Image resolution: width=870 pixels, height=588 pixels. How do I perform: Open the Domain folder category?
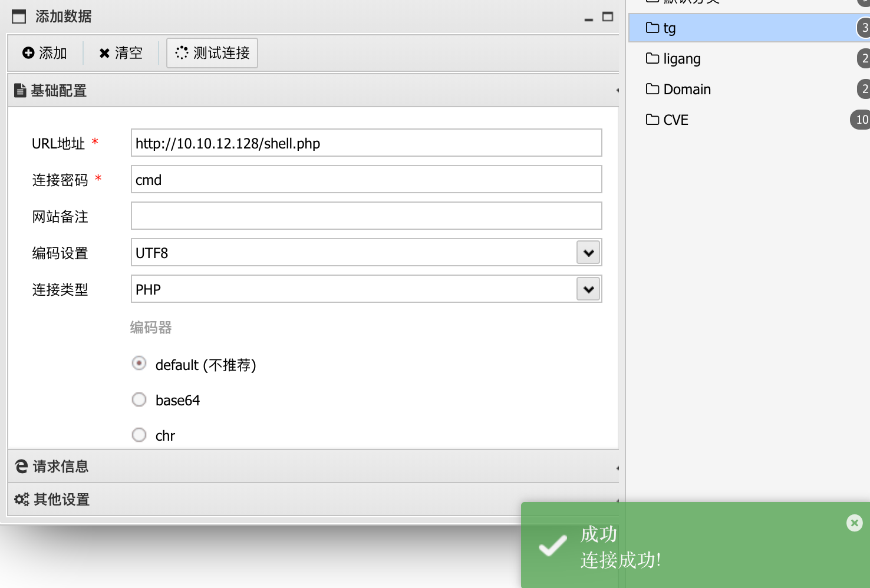point(687,89)
